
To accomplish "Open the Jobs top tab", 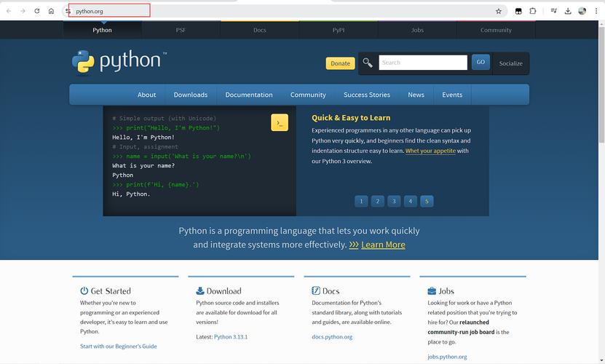I will [417, 30].
